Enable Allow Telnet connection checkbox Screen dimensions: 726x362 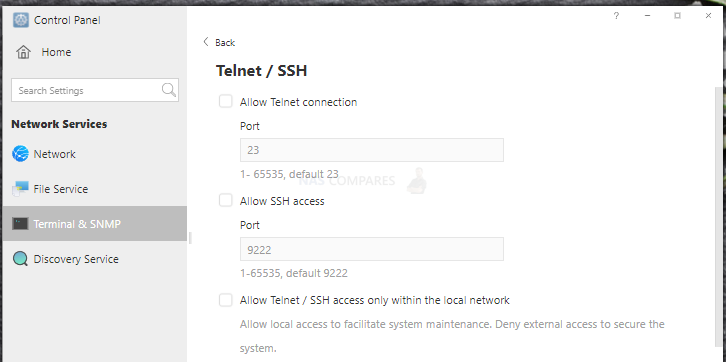[225, 102]
